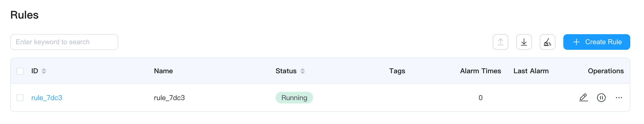Click the Create Rule button label
644x124 pixels.
click(x=603, y=42)
